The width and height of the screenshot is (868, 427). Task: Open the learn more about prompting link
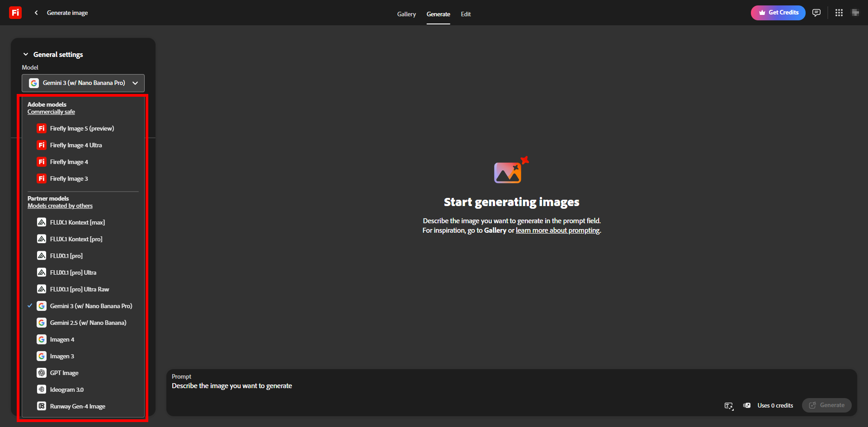558,230
